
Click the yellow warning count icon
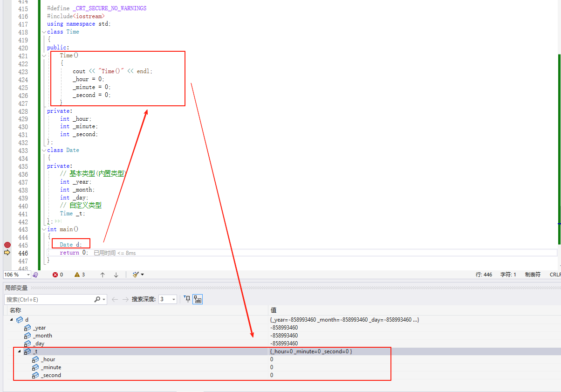pos(77,275)
